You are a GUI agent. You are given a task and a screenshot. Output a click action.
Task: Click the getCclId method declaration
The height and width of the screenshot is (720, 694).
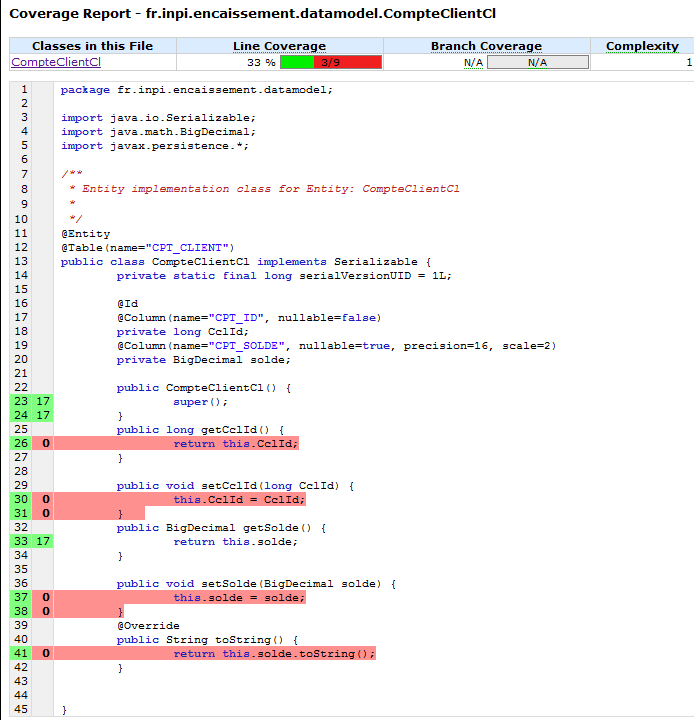coord(200,430)
